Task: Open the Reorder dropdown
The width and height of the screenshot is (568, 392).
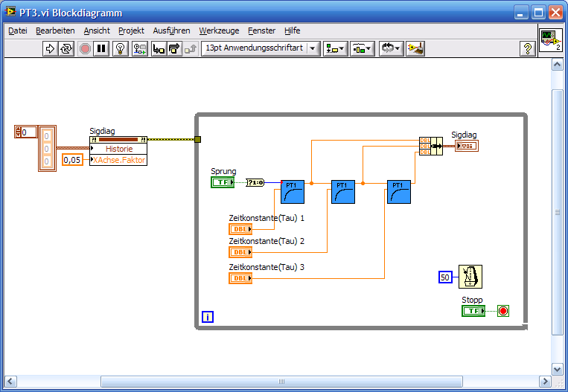Action: pyautogui.click(x=392, y=48)
